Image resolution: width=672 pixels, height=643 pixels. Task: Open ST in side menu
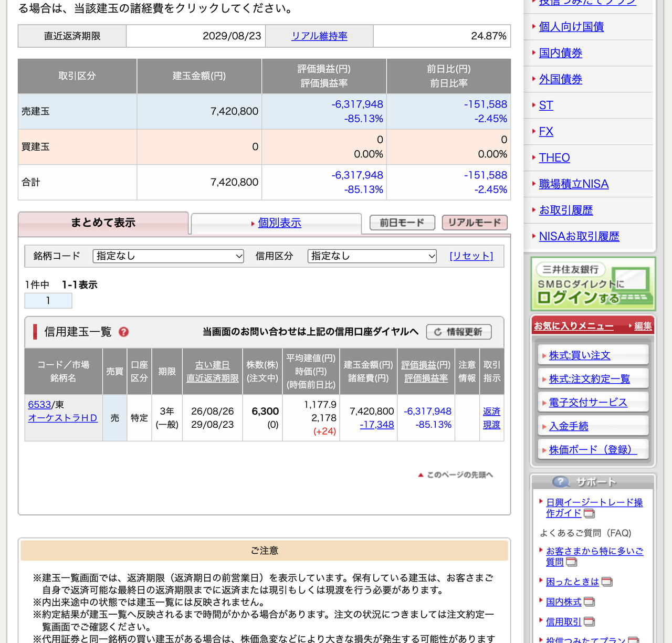pyautogui.click(x=546, y=106)
